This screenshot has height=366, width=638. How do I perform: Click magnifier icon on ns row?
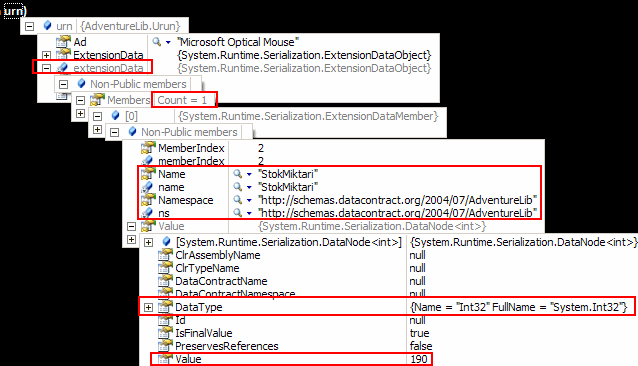point(238,213)
